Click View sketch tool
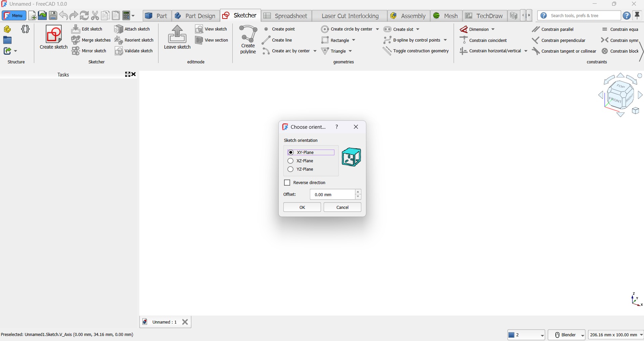The height and width of the screenshot is (341, 644). pos(212,29)
